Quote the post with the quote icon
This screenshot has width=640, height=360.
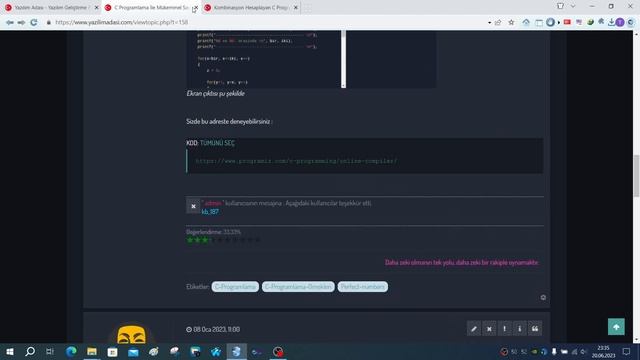point(535,329)
